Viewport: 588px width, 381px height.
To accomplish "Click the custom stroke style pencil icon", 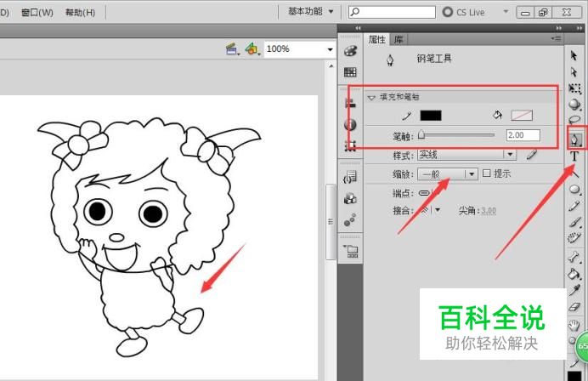I will (x=531, y=154).
